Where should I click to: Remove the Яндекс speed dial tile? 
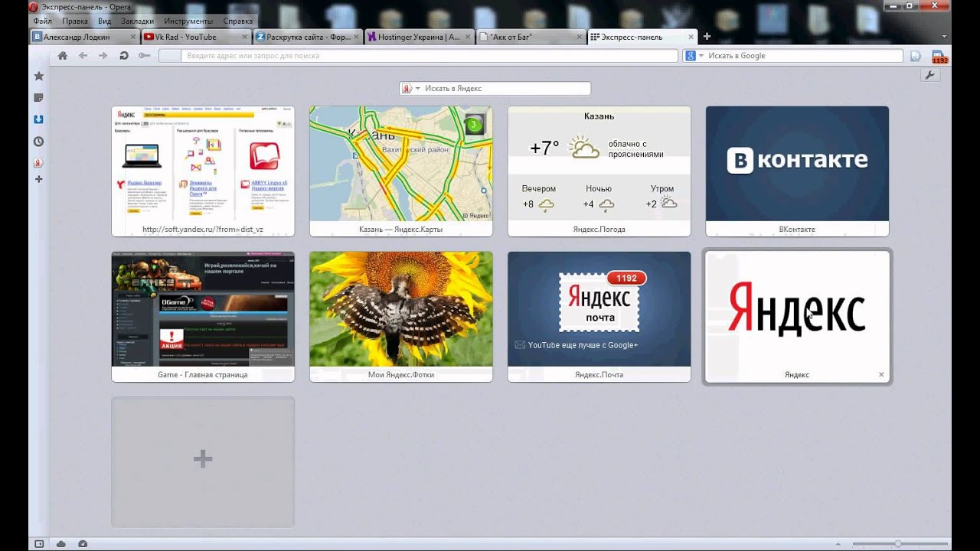click(x=881, y=375)
